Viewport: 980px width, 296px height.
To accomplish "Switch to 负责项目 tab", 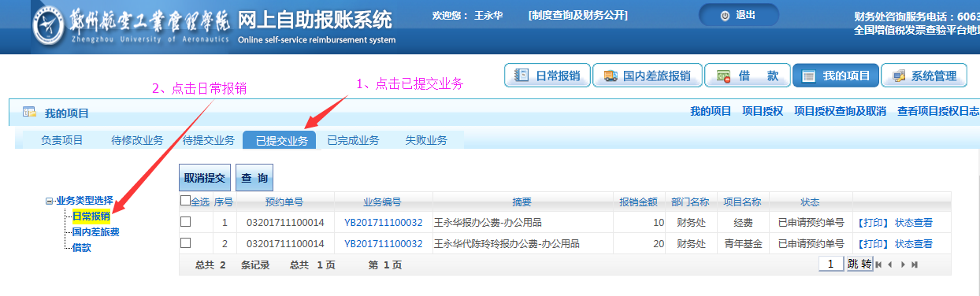I will click(62, 140).
